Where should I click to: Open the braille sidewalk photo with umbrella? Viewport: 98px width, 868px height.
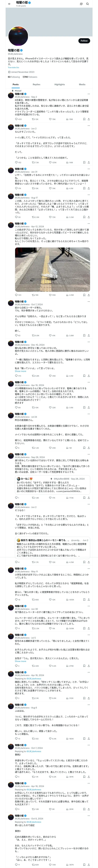[x=52, y=270]
